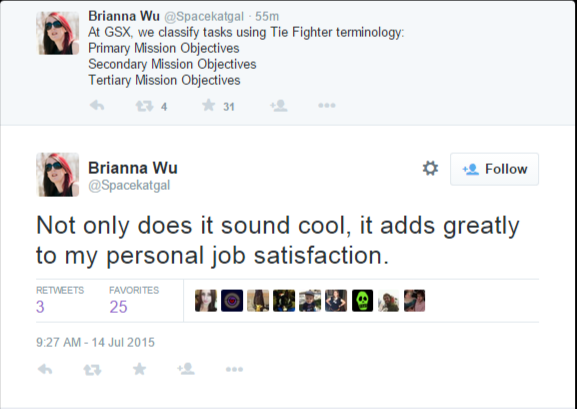This screenshot has height=409, width=577.
Task: Open more options on the top tweet
Action: point(327,106)
